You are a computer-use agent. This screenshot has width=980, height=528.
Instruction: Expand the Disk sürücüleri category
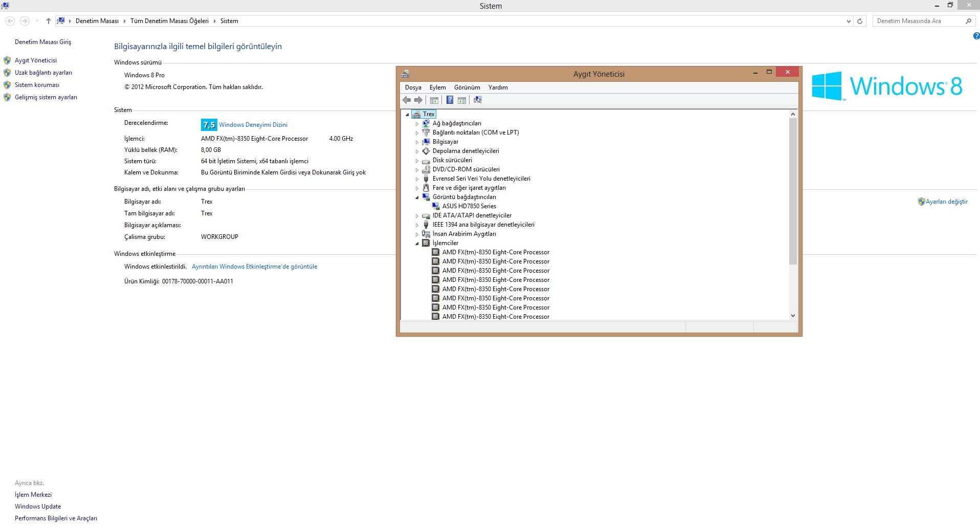coord(417,160)
